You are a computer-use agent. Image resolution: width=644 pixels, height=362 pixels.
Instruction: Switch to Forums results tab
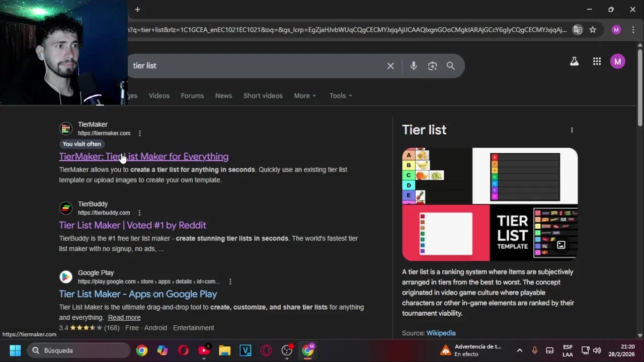(x=192, y=96)
